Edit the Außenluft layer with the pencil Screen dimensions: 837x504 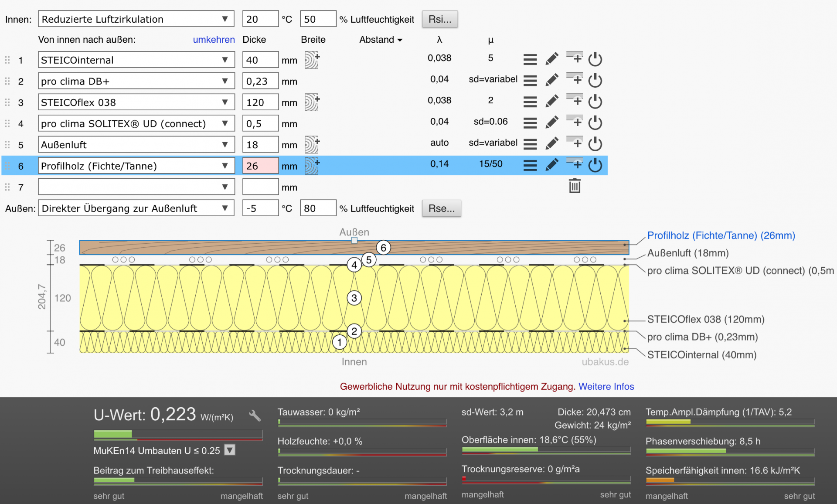(x=552, y=143)
